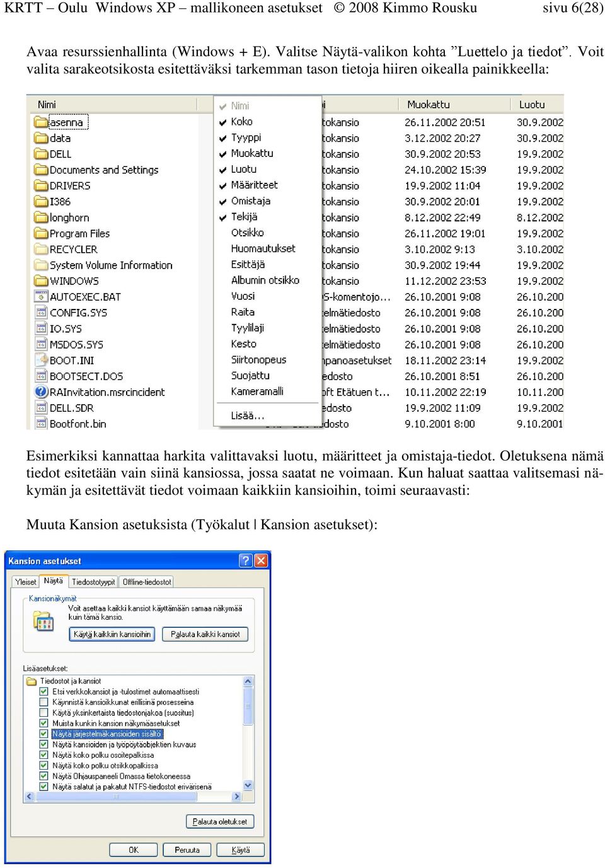
Task: Click the Luotu column header
Action: 537,104
